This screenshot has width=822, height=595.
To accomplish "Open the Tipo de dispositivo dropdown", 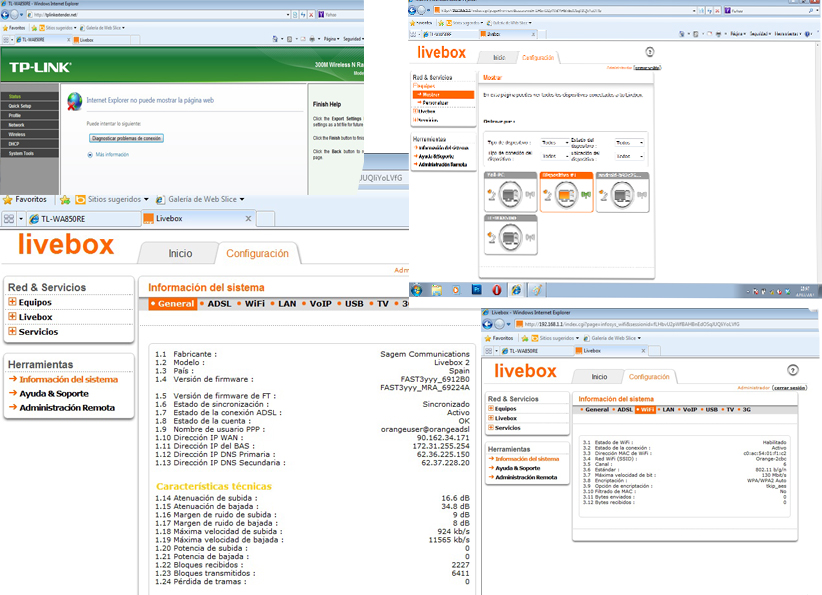I will (x=555, y=143).
